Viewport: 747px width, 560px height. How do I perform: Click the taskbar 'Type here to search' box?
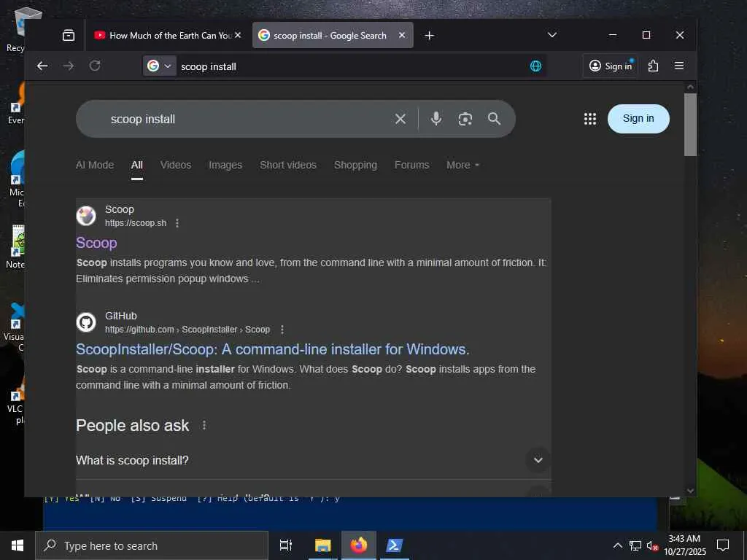pyautogui.click(x=152, y=545)
